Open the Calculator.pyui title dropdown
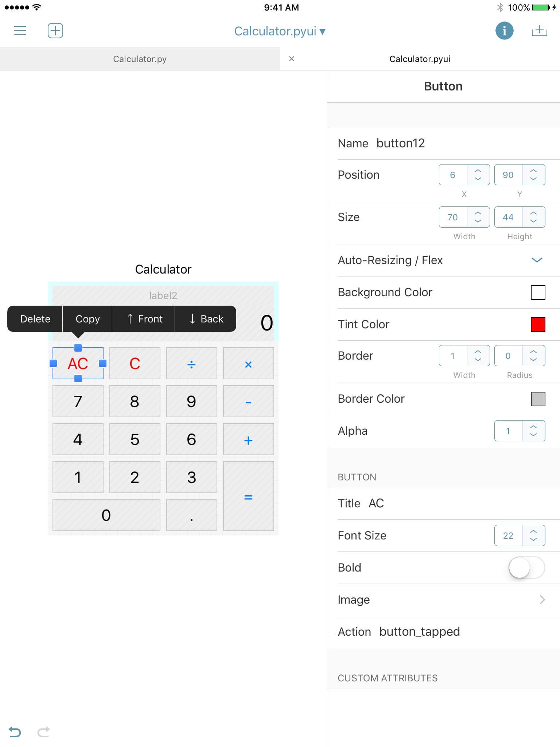 pos(280,31)
